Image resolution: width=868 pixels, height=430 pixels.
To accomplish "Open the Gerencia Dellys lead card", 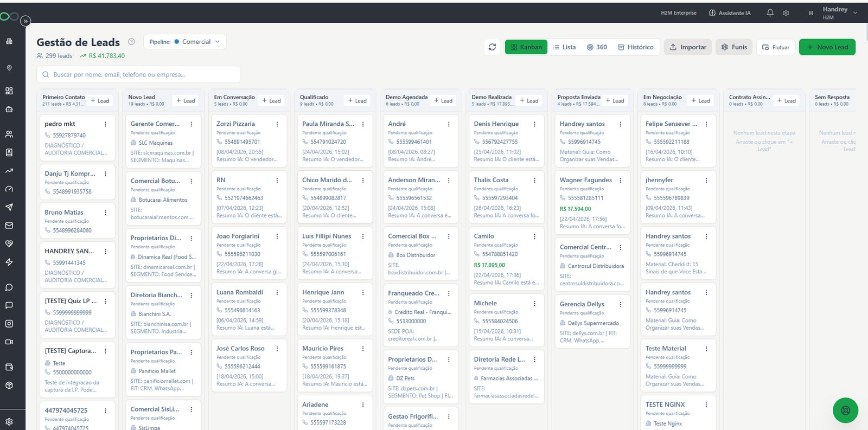I will click(592, 322).
